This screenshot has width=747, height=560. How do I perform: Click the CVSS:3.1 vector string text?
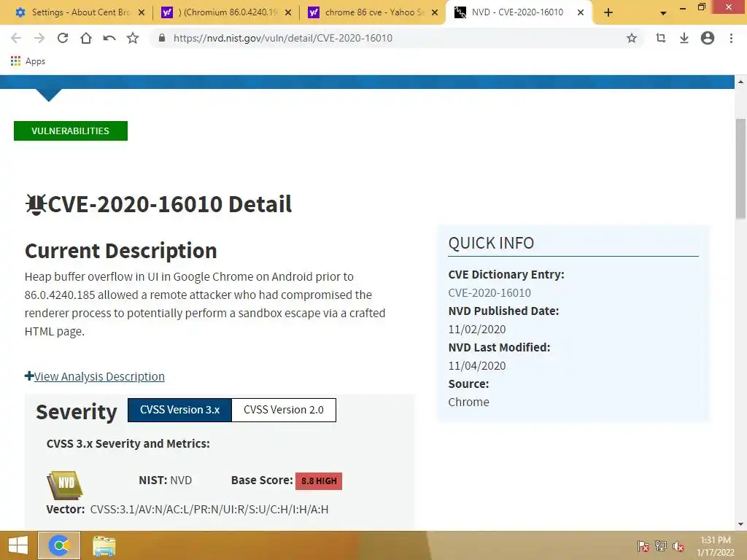click(x=209, y=509)
